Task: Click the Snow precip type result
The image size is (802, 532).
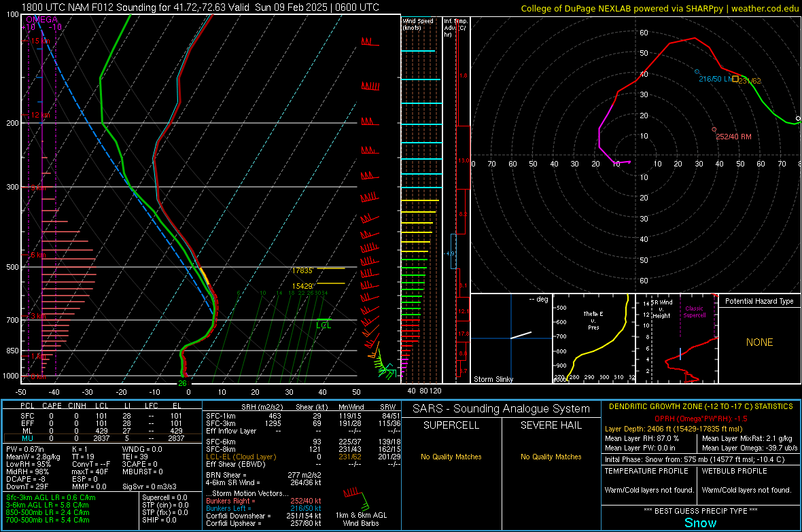Action: coord(700,522)
